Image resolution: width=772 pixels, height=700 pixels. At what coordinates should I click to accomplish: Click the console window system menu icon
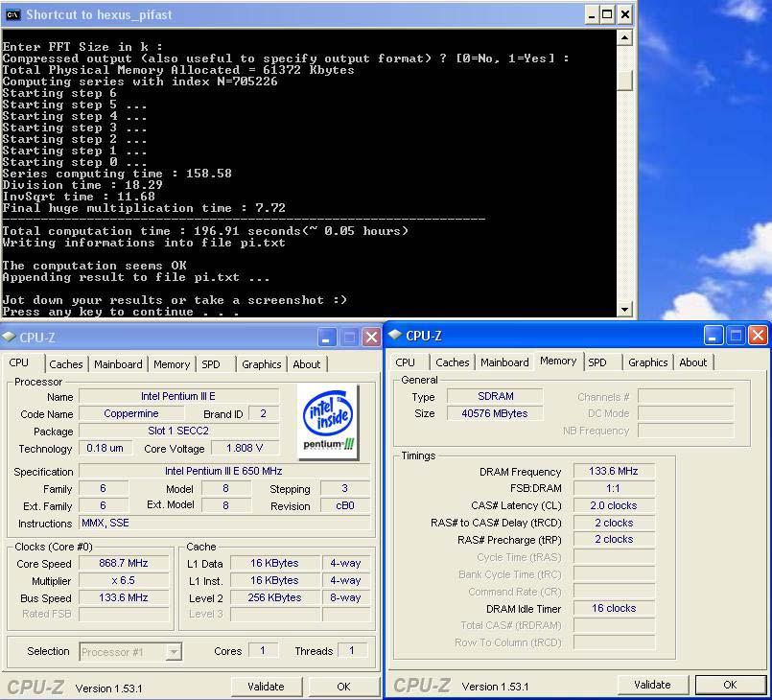point(12,14)
